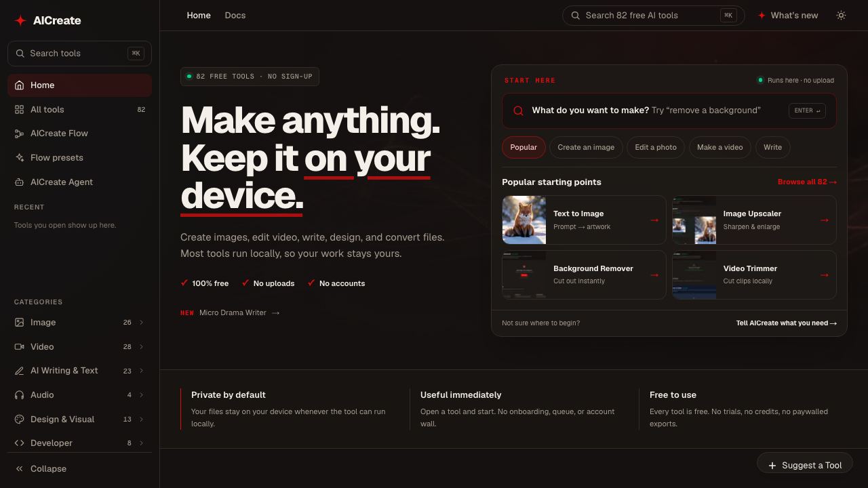Select the Popular filter chip
868x488 pixels.
[524, 147]
